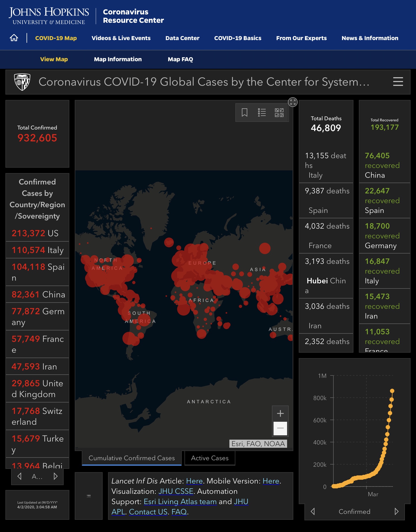Zoom in on the map with the plus button
416x532 pixels.
280,413
